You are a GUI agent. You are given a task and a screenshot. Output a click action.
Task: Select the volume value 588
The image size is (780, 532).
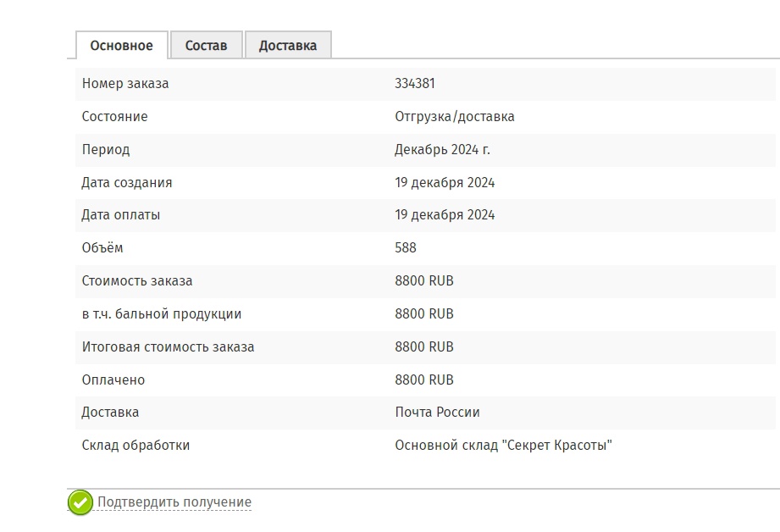(x=406, y=248)
